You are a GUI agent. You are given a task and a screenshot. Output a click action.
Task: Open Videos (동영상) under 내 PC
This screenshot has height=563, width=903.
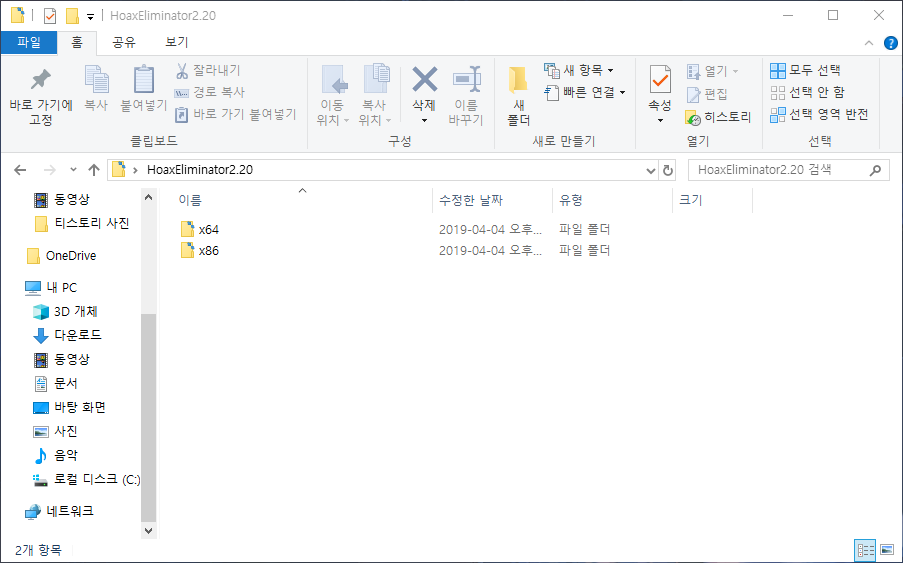62,359
